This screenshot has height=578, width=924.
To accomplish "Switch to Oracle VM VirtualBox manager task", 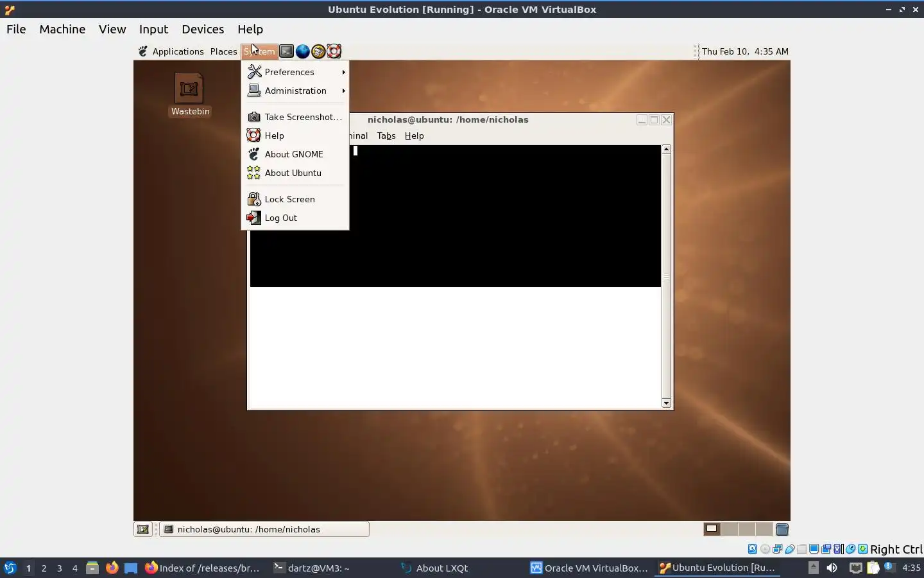I will [589, 568].
